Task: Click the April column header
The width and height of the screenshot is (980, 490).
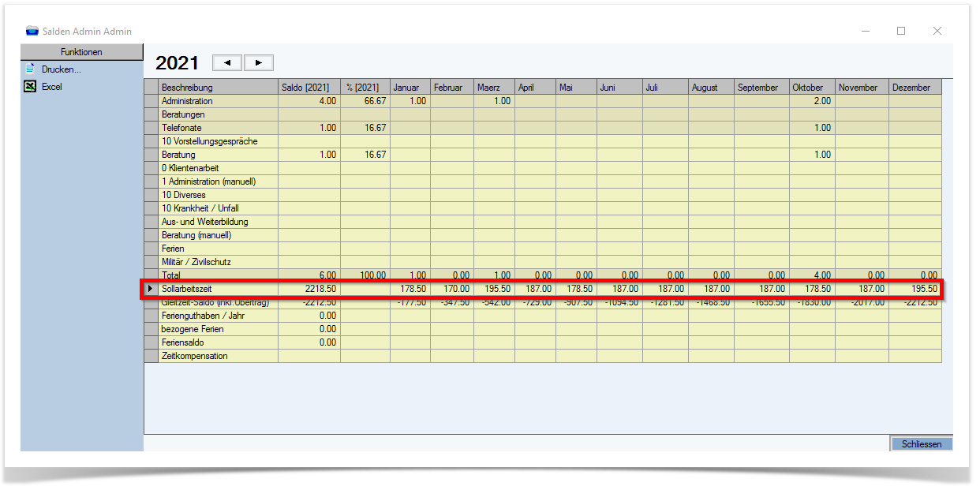Action: click(535, 88)
